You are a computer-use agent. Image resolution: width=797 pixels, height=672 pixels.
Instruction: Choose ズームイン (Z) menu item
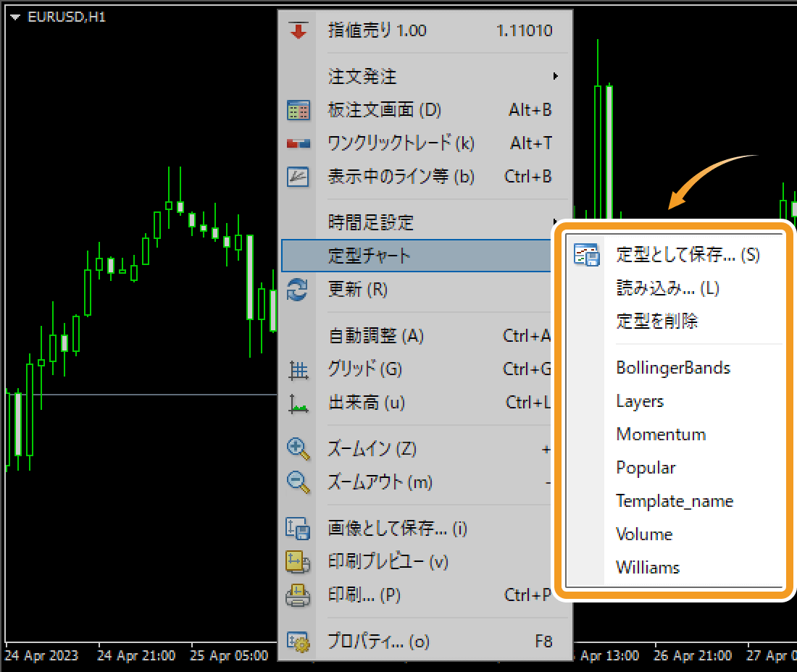tap(417, 449)
